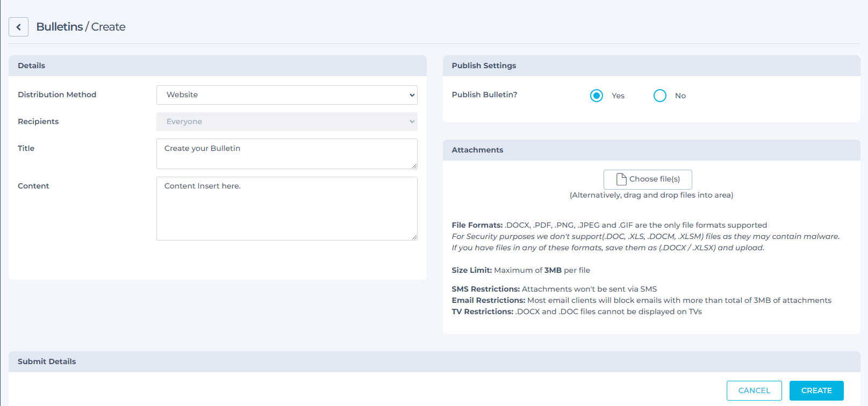This screenshot has height=406, width=868.
Task: Click the "Yes" label text
Action: coord(618,96)
